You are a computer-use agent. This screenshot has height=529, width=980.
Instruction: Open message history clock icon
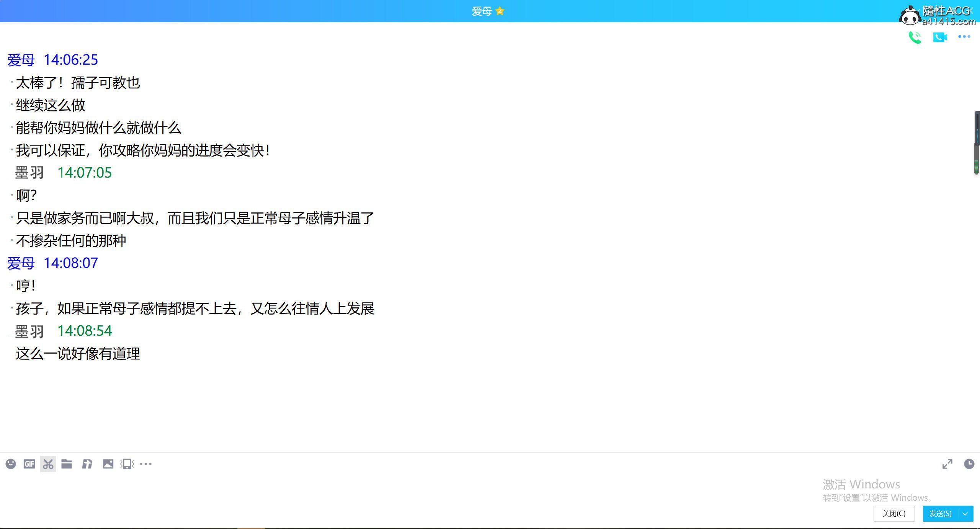(x=969, y=464)
